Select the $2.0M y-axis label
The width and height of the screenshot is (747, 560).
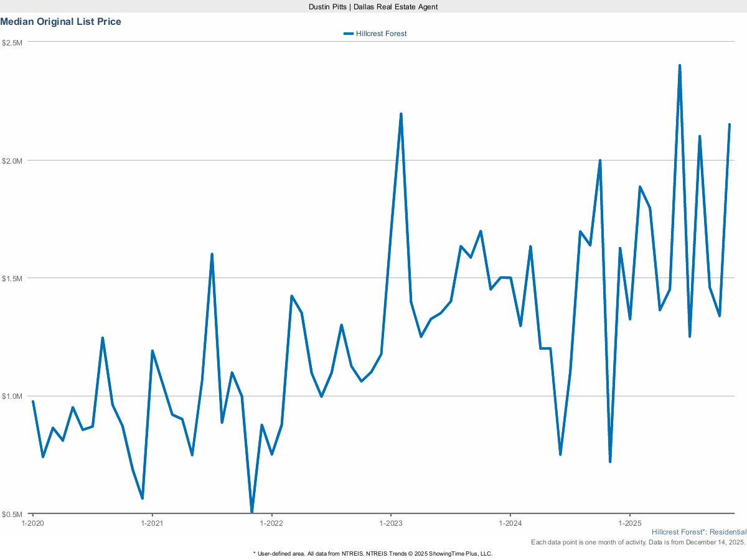pos(12,161)
